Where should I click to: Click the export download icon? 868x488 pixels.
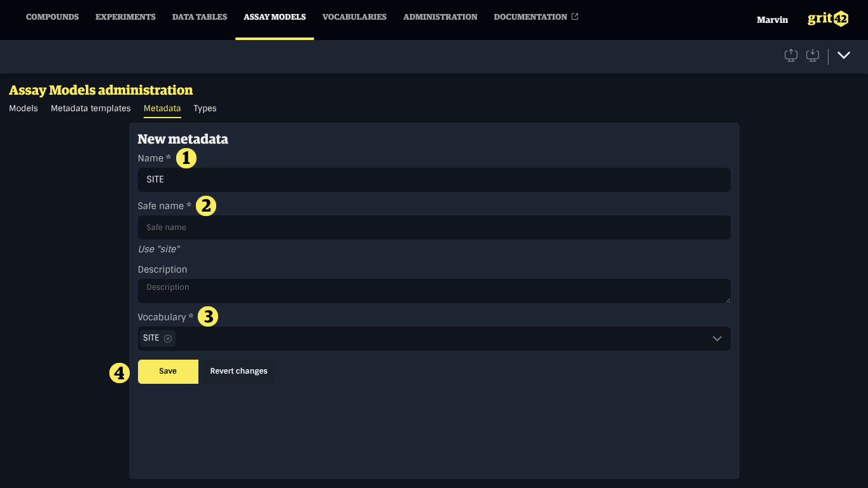click(813, 55)
